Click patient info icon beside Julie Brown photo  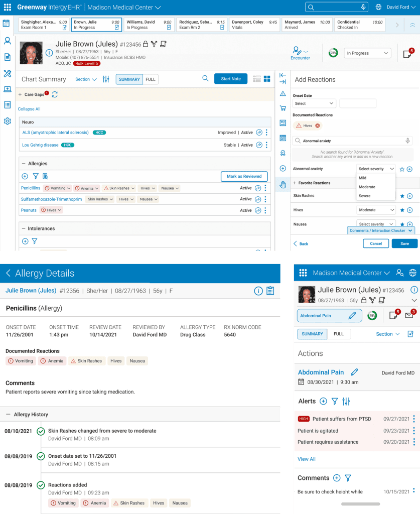coord(49,52)
